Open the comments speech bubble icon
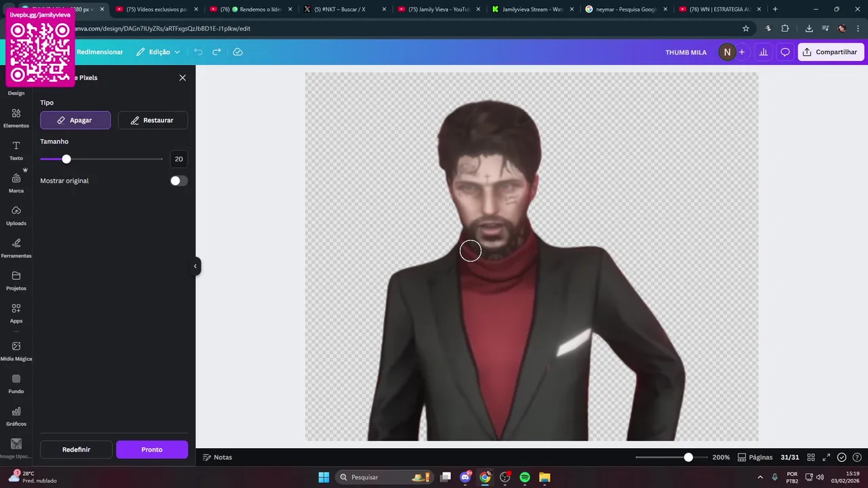Viewport: 868px width, 488px height. point(785,52)
